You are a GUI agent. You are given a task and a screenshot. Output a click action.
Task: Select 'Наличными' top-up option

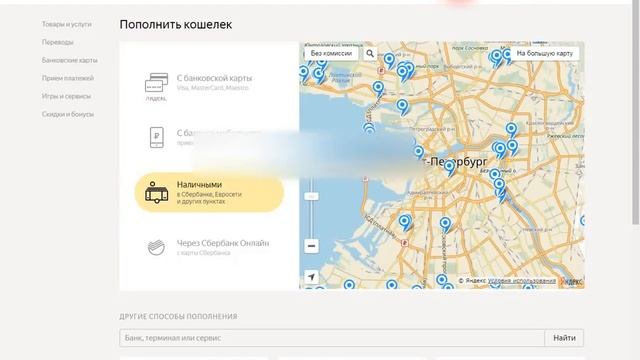pos(209,192)
